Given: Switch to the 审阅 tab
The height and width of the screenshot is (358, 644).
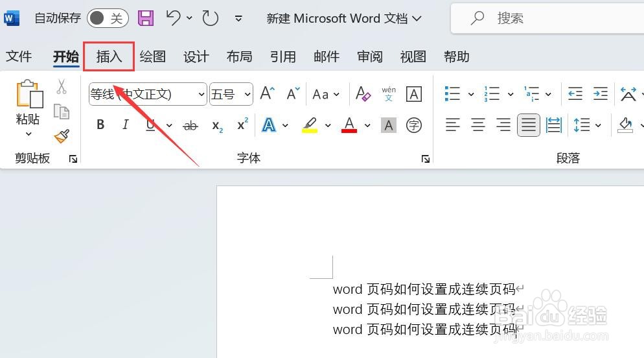Looking at the screenshot, I should coord(370,56).
